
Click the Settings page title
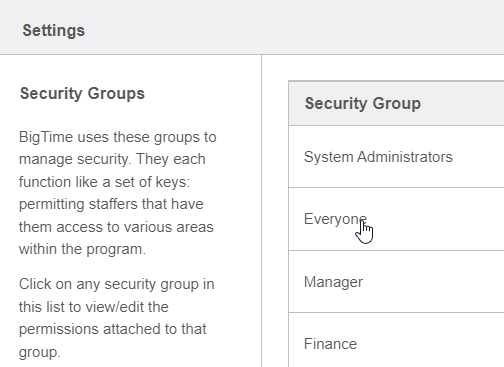54,31
